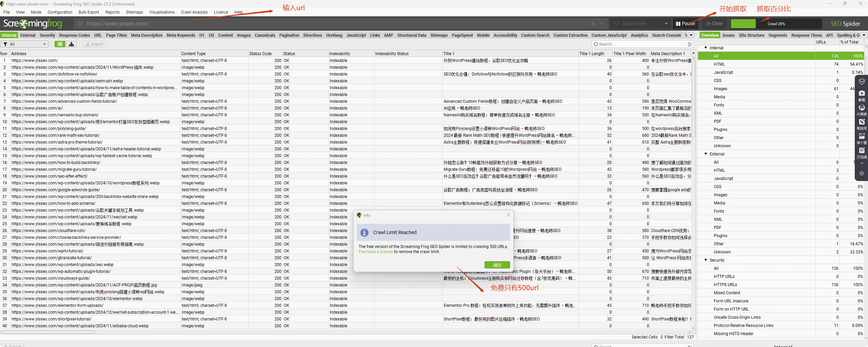Click the Crawl 28% progress bar

point(776,24)
